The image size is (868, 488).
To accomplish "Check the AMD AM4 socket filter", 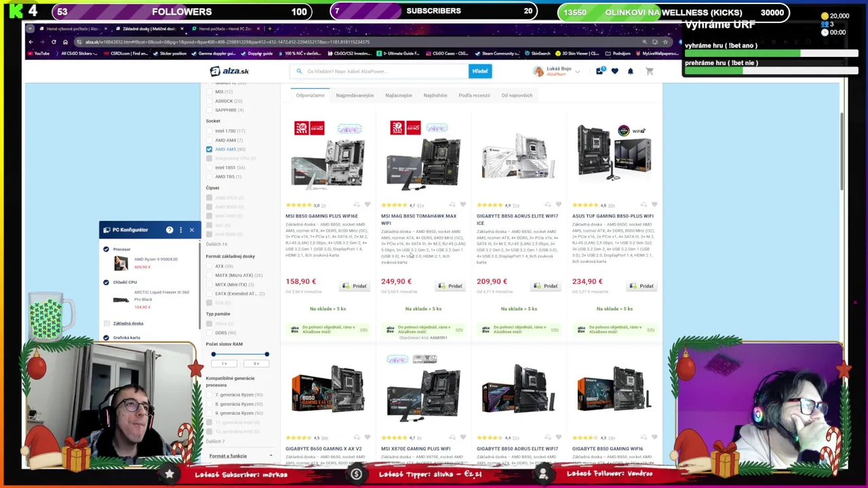I will pyautogui.click(x=209, y=140).
